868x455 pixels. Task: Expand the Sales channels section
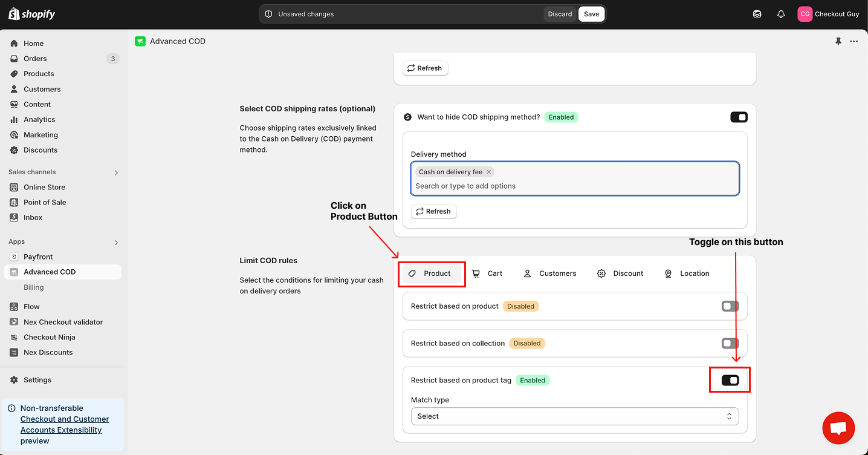point(116,172)
